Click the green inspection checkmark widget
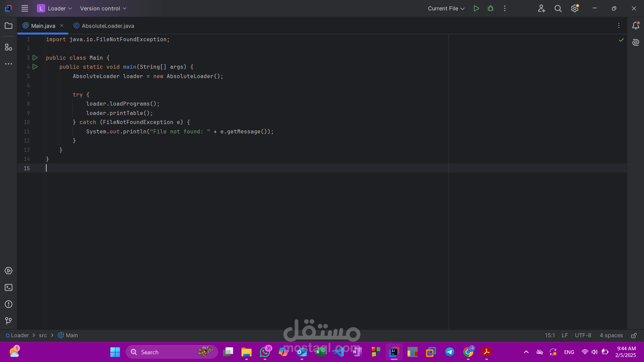This screenshot has height=362, width=644. (x=621, y=40)
